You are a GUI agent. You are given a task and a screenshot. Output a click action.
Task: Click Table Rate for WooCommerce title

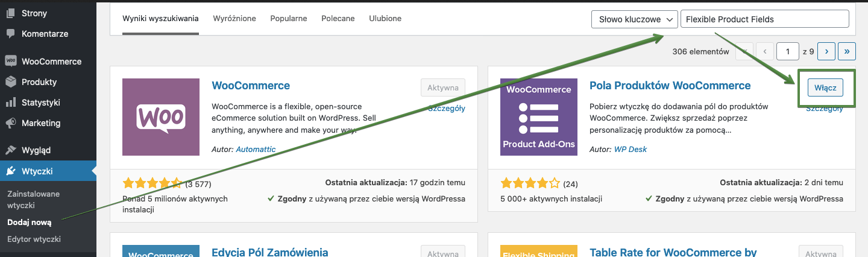[x=673, y=252]
